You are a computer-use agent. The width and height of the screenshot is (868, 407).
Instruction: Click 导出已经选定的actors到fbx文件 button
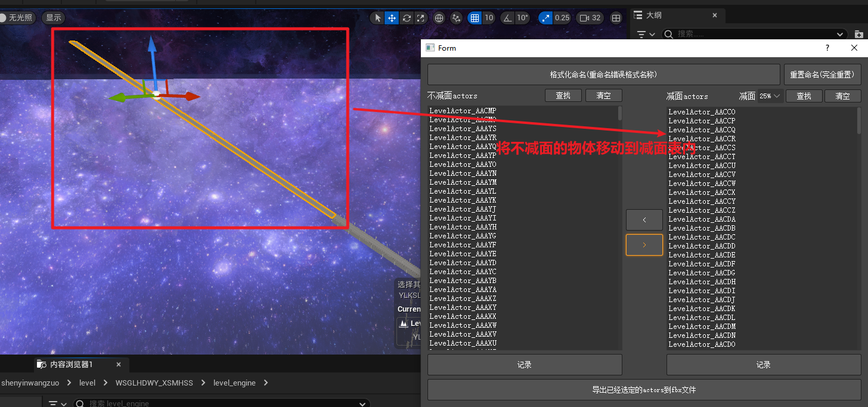click(644, 390)
